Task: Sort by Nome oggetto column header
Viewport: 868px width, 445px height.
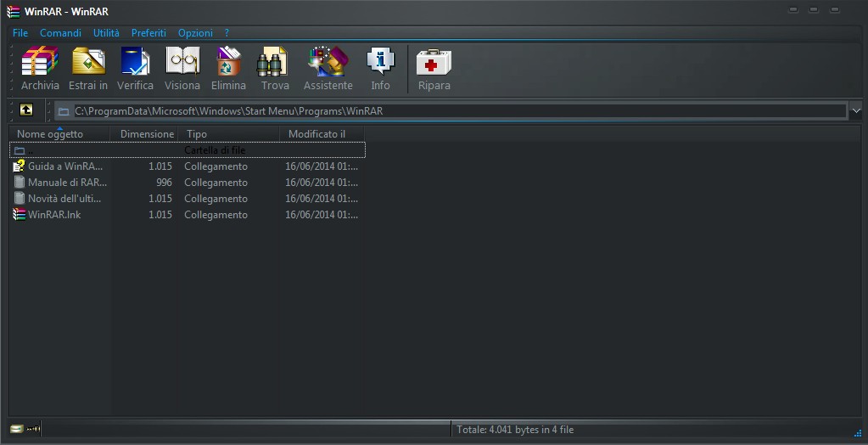Action: pyautogui.click(x=59, y=133)
